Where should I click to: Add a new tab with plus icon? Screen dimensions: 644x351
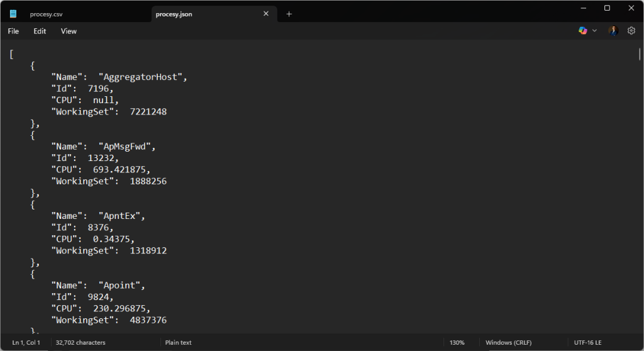tap(289, 14)
